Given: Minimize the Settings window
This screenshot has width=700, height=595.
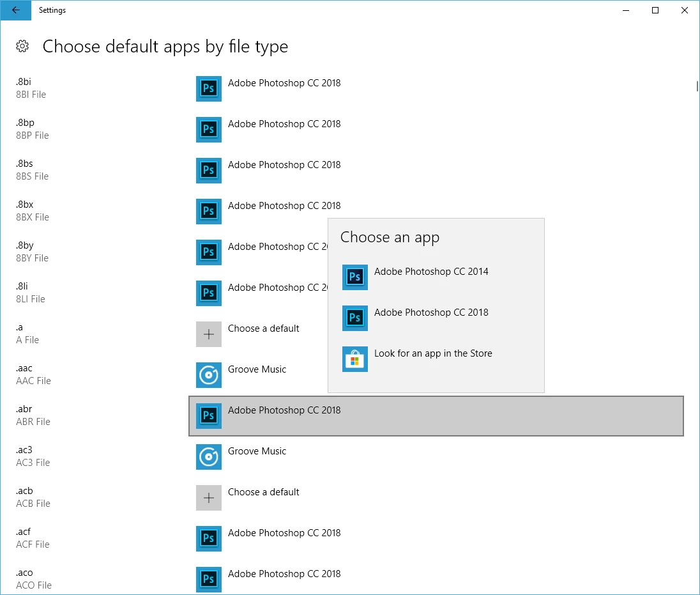Looking at the screenshot, I should (626, 10).
